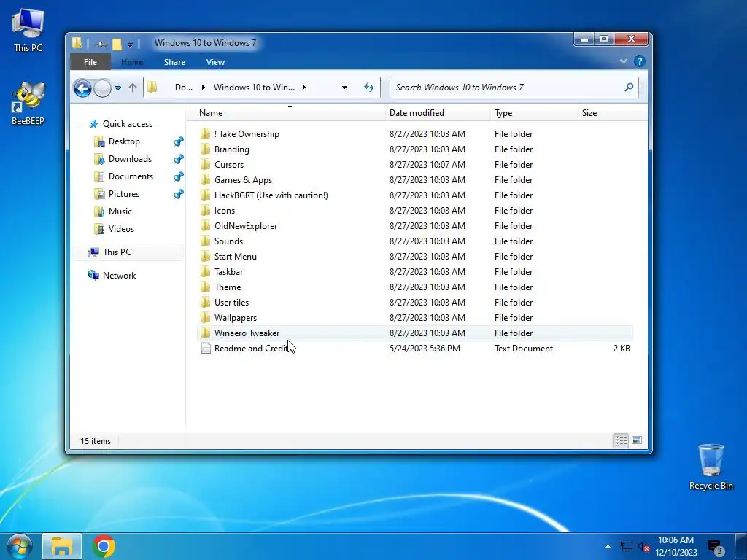747x560 pixels.
Task: Expand address bar history dropdown
Action: 344,87
